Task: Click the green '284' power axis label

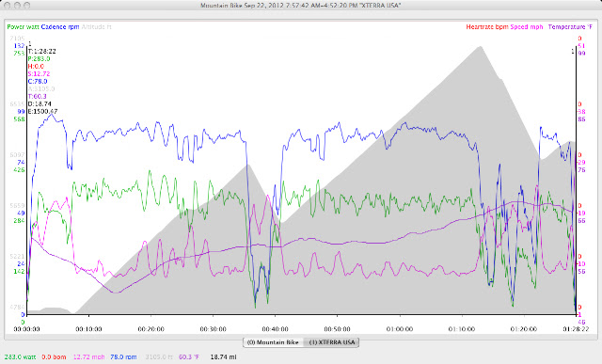Action: coord(19,220)
